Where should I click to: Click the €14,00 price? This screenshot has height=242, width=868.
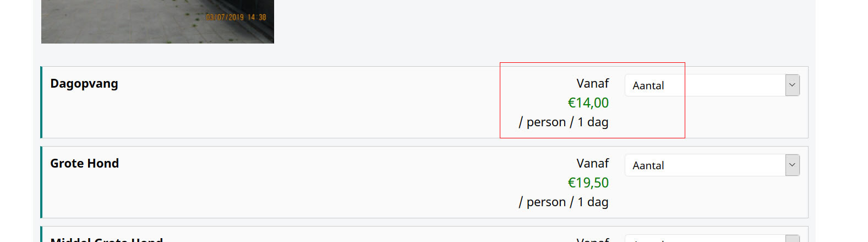588,103
